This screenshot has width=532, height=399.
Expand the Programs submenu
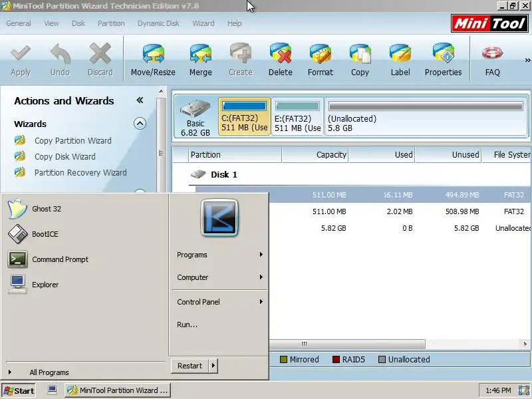pyautogui.click(x=261, y=255)
